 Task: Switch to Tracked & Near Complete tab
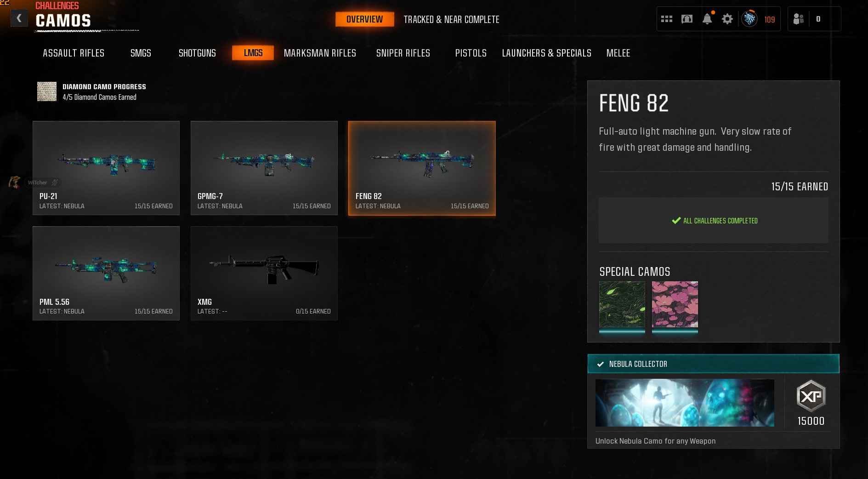coord(451,19)
